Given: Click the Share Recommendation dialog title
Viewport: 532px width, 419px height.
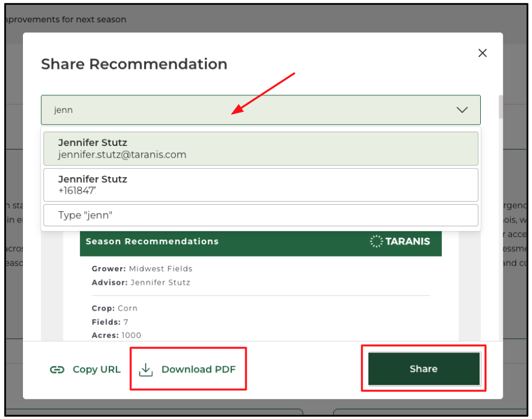Looking at the screenshot, I should [134, 64].
